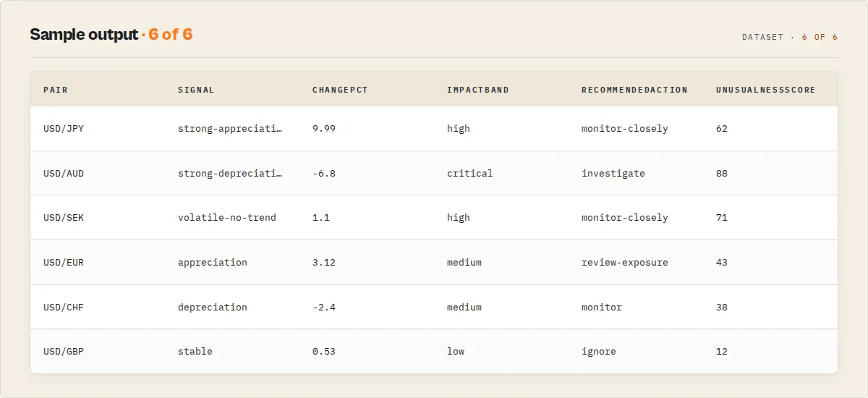868x398 pixels.
Task: Click the critical impact band cell
Action: pos(470,173)
